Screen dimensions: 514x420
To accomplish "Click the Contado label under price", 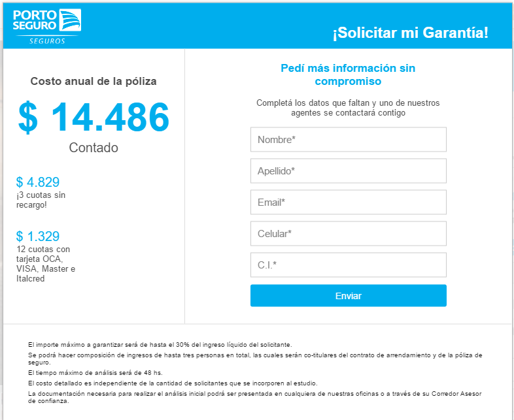I will [94, 148].
